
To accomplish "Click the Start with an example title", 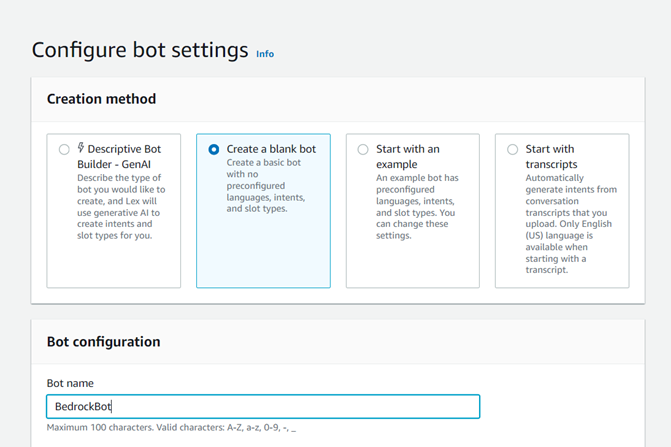I will pos(408,157).
